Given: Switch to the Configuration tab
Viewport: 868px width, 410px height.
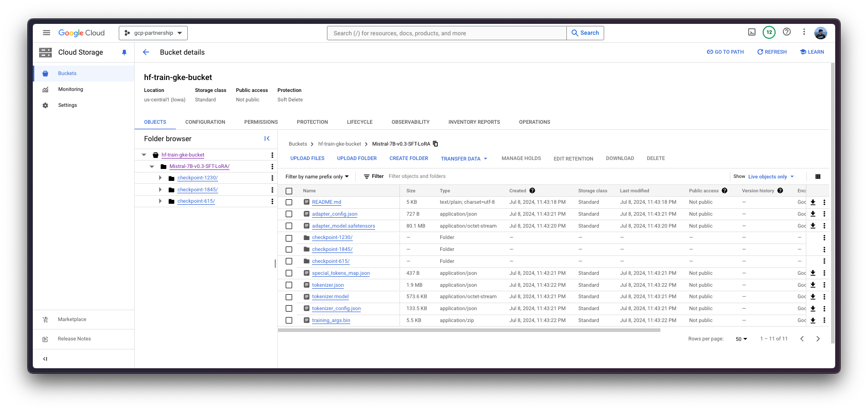Looking at the screenshot, I should [205, 122].
